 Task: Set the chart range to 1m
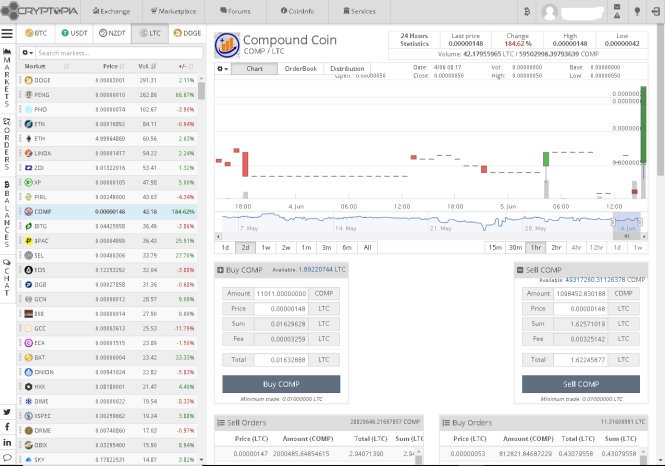click(306, 248)
